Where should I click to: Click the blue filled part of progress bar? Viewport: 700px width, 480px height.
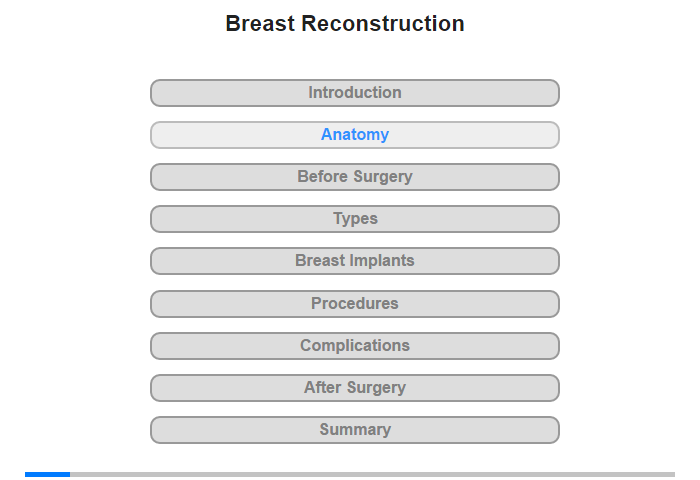pos(47,474)
